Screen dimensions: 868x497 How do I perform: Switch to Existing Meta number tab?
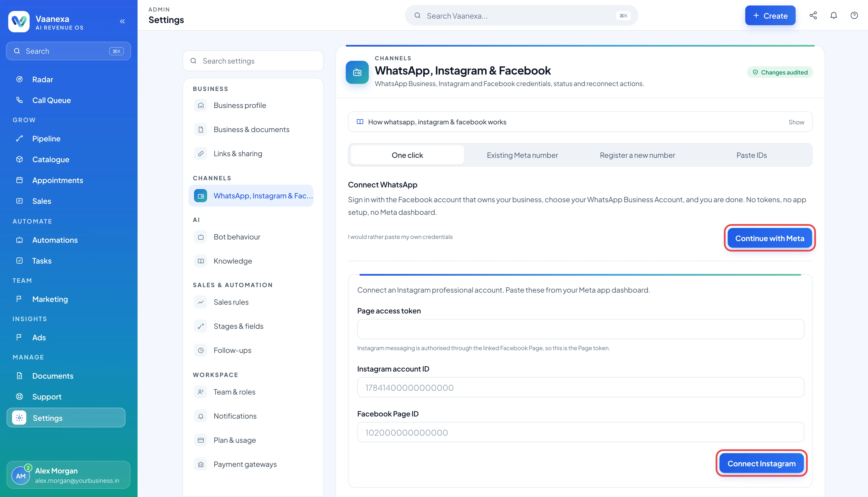coord(522,155)
